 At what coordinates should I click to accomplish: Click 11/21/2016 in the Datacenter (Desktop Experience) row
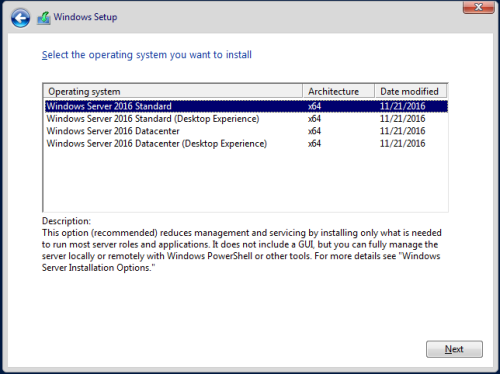point(403,144)
